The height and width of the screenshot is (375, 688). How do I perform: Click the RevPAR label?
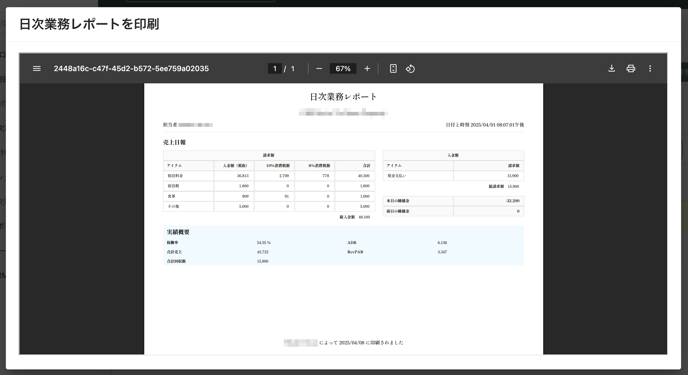point(355,252)
